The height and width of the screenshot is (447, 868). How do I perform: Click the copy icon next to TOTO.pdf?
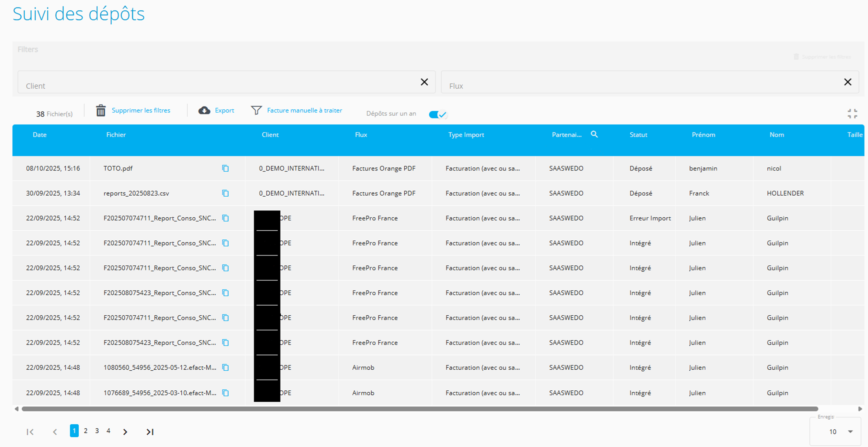[x=225, y=168]
